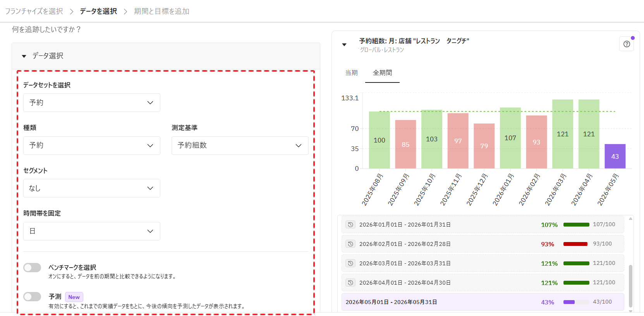Select the データを選択 breadcrumb step
This screenshot has width=644, height=316.
98,11
